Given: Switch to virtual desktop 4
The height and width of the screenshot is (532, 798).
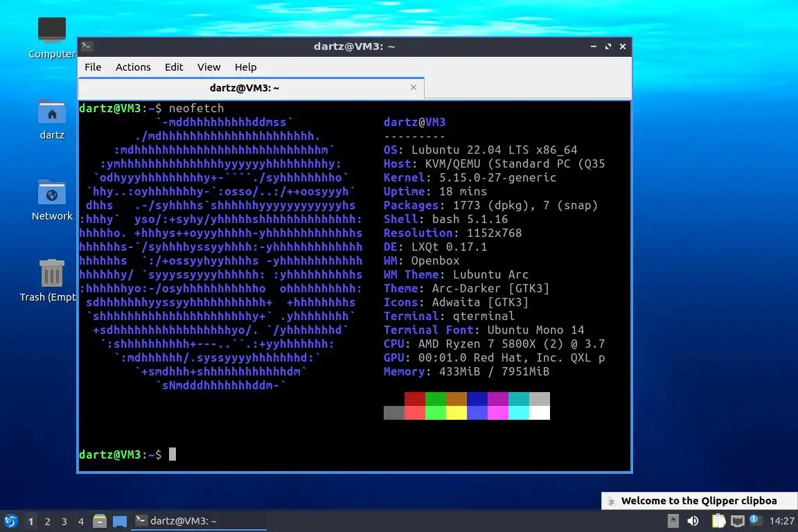Looking at the screenshot, I should [81, 522].
